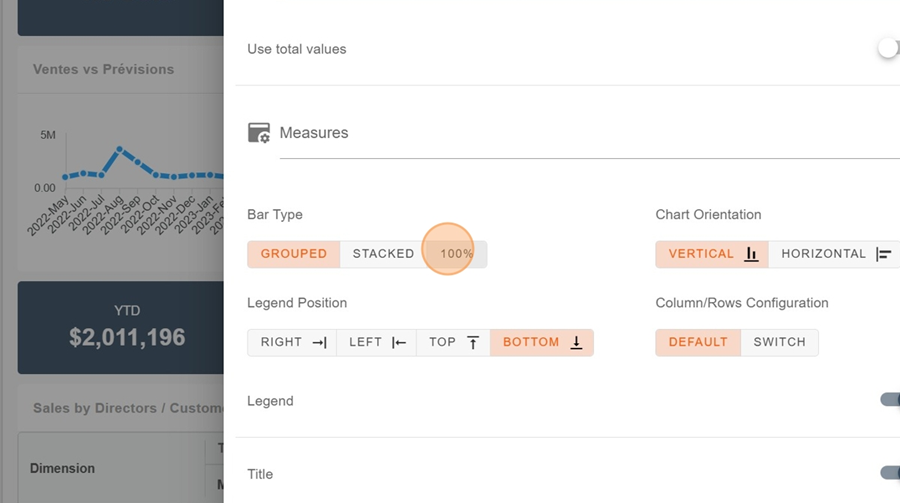Click the right-arrow legend position icon

pyautogui.click(x=319, y=342)
